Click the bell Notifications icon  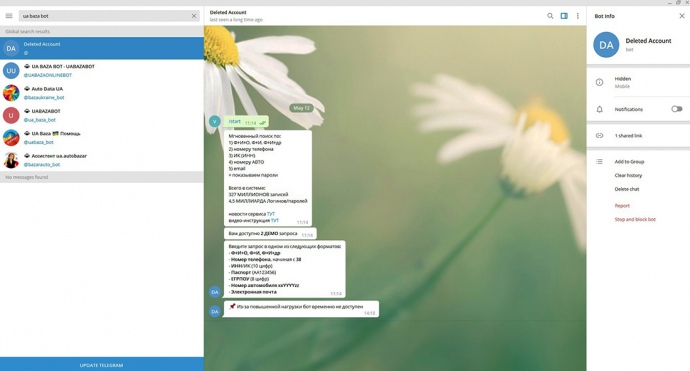pos(599,109)
